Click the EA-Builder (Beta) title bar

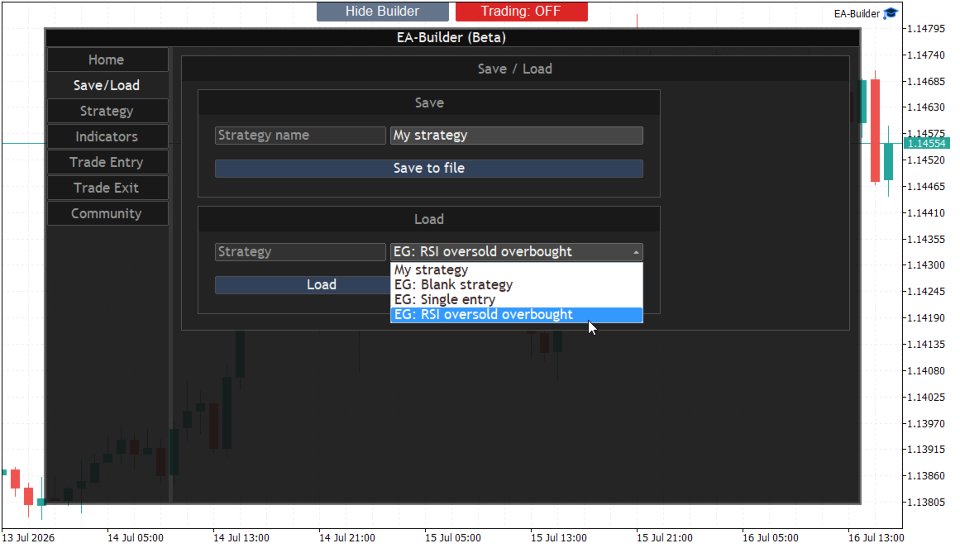tap(452, 37)
